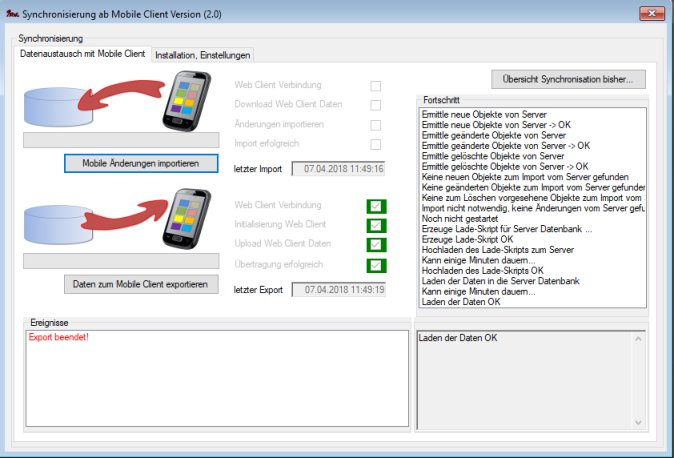Open Übersicht Synchronisation bisher

(568, 78)
